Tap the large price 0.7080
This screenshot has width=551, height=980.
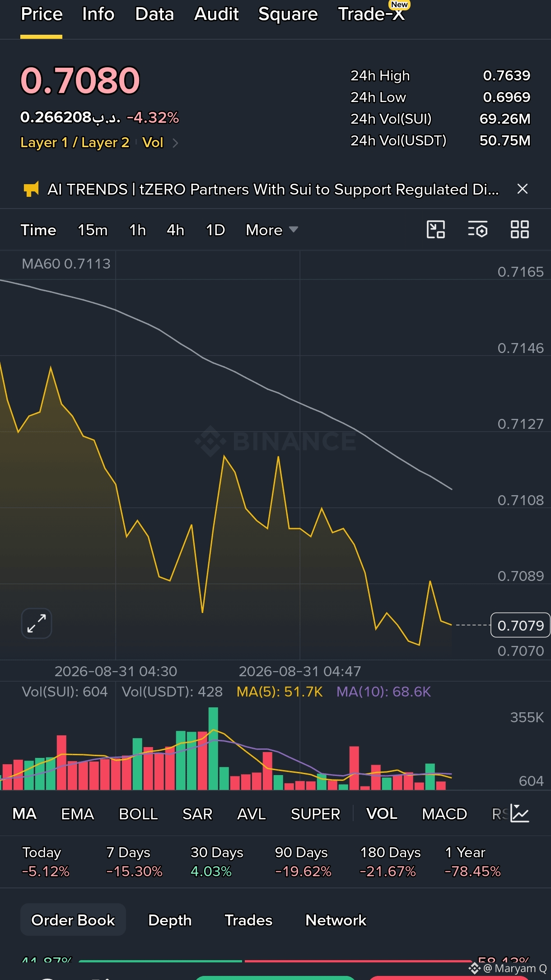pyautogui.click(x=80, y=80)
